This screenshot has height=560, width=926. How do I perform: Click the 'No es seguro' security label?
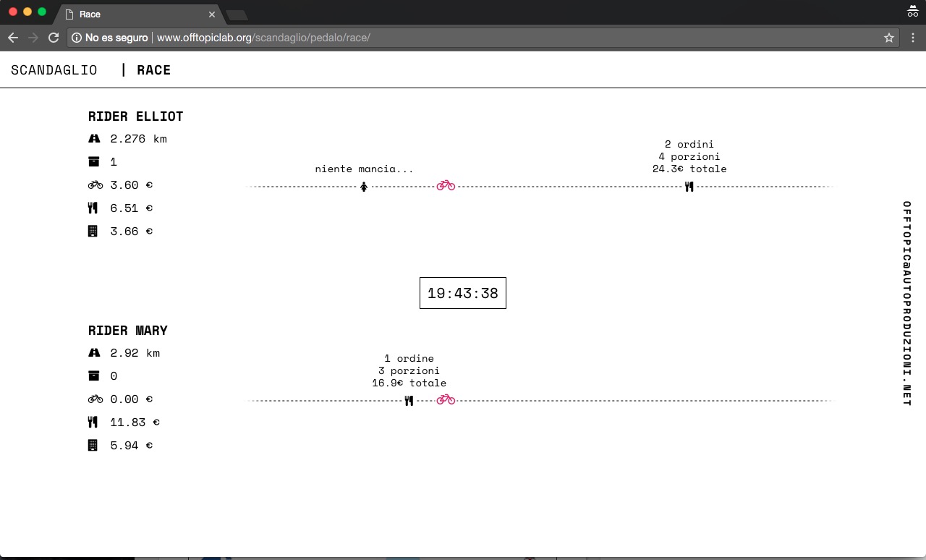coord(116,38)
